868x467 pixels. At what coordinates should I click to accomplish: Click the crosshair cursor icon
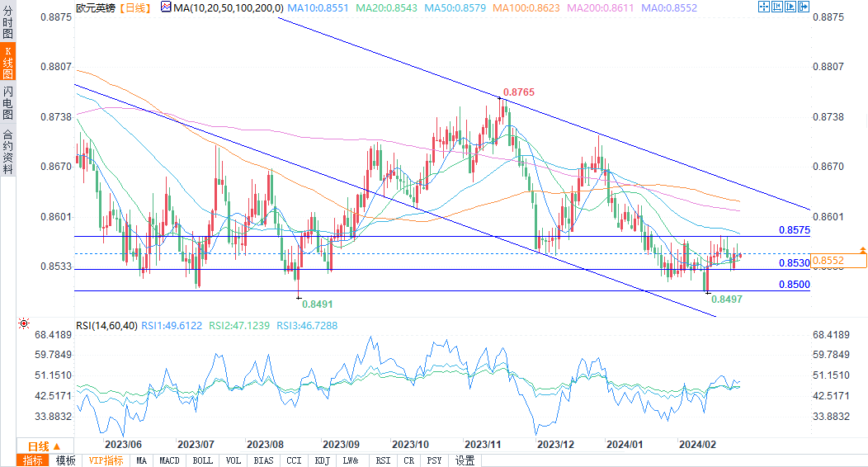(x=764, y=7)
